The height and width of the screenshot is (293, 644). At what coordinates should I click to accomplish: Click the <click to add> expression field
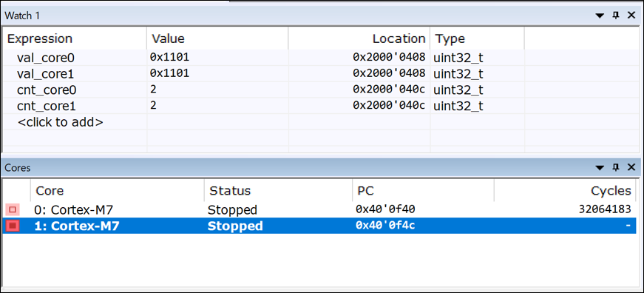(x=60, y=122)
